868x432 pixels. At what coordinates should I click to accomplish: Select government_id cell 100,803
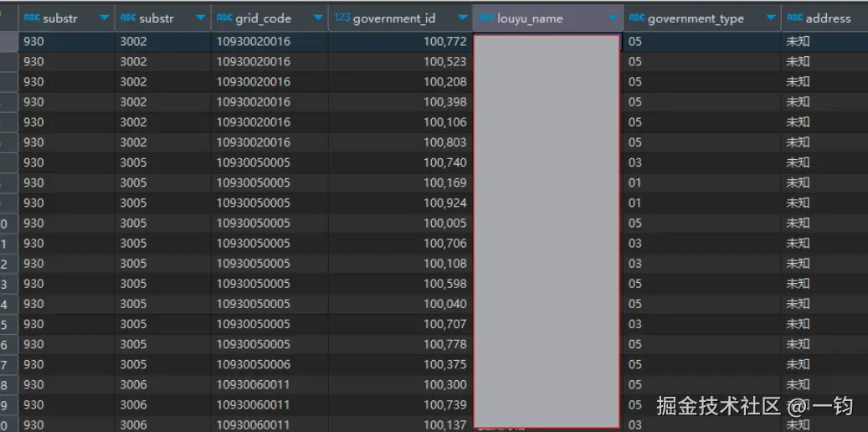pyautogui.click(x=400, y=142)
